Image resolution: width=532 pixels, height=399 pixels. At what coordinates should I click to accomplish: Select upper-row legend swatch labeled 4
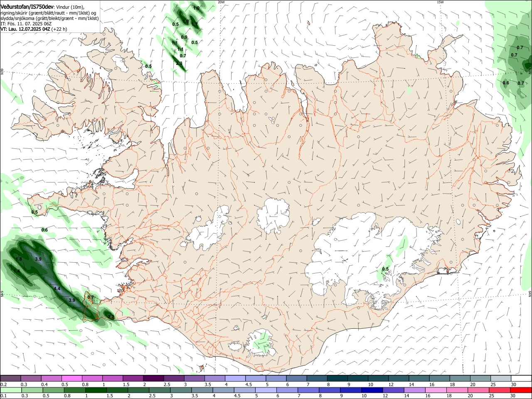[x=235, y=378]
